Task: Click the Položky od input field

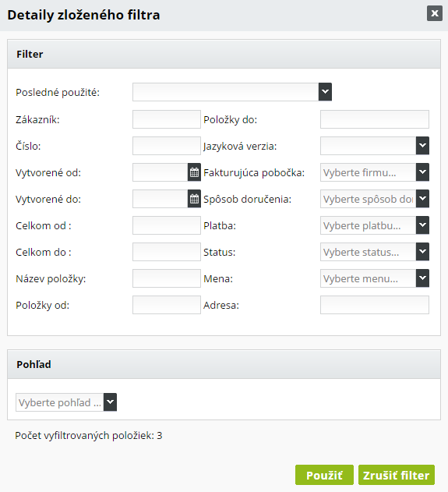Action: [x=167, y=305]
